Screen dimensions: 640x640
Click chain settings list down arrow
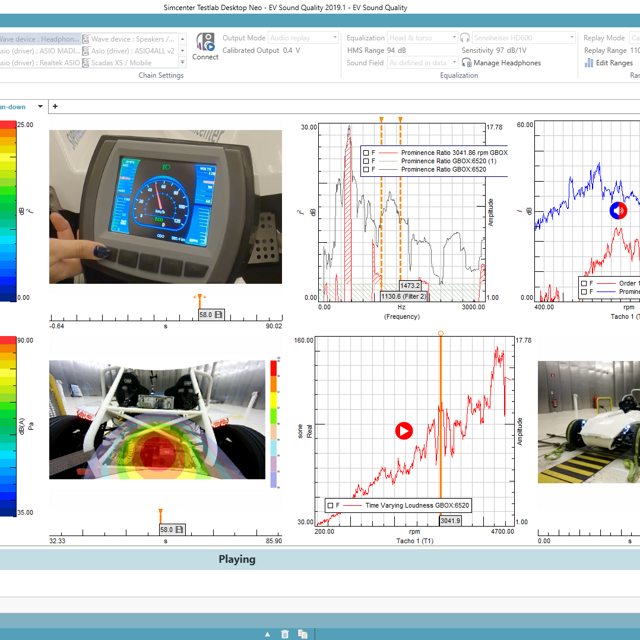coord(183,51)
